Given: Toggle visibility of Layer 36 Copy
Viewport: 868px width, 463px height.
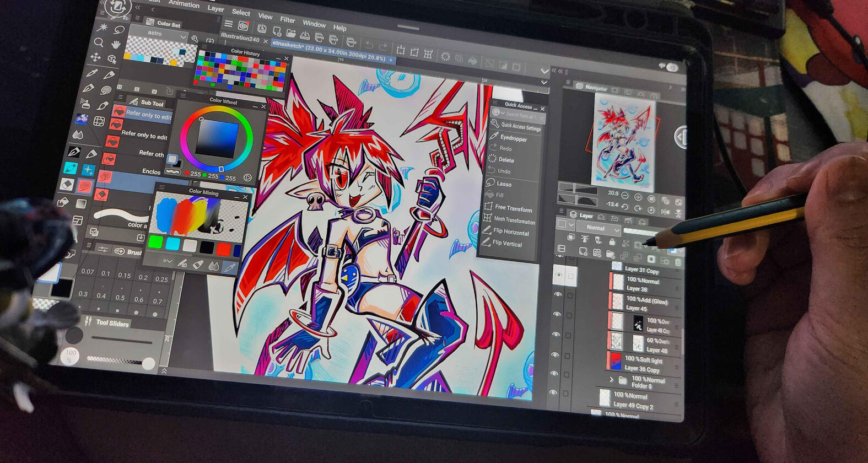Looking at the screenshot, I should [x=554, y=354].
